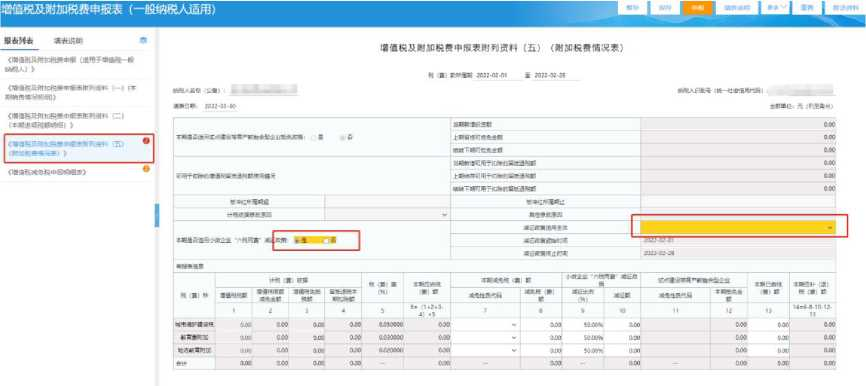Click the 结转下期可抵免金额 amount cell

[x=738, y=150]
